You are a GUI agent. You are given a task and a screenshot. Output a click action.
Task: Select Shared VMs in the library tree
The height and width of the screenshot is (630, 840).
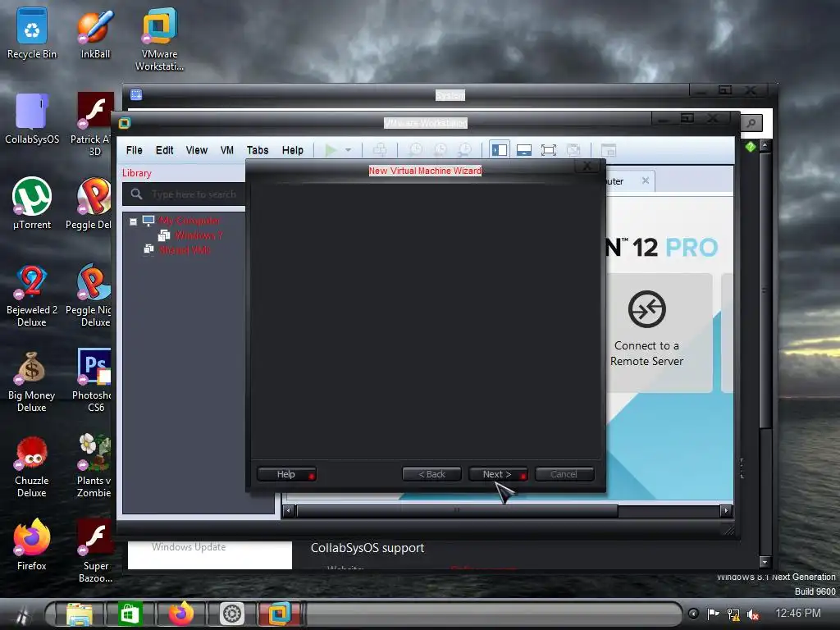[x=185, y=249]
